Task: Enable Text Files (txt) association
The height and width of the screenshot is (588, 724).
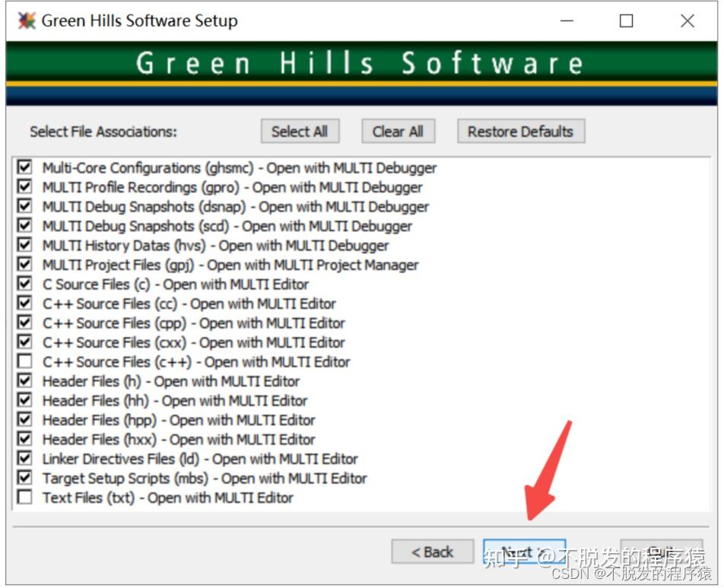Action: click(24, 497)
